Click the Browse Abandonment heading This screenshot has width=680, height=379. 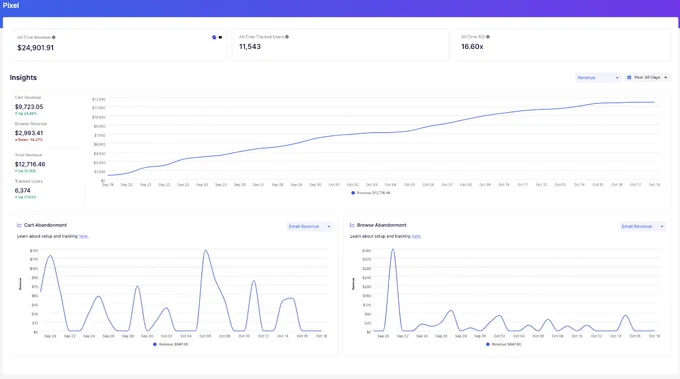tap(382, 225)
